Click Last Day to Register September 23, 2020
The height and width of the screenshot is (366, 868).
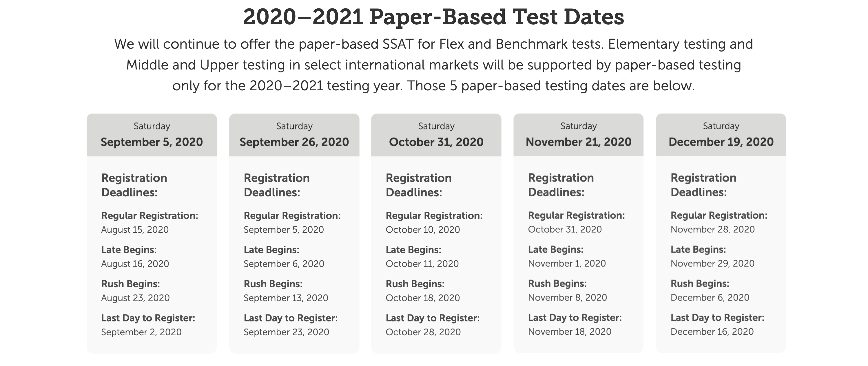coord(287,332)
